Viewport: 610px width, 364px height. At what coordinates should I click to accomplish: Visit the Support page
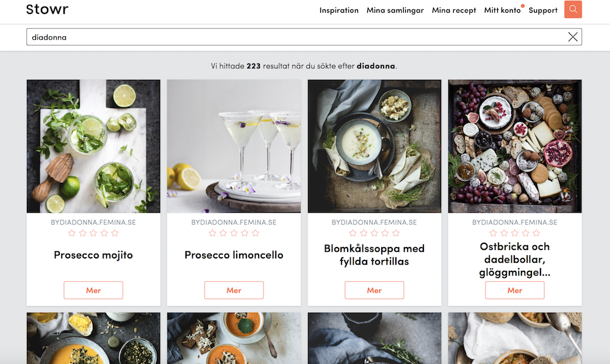543,10
